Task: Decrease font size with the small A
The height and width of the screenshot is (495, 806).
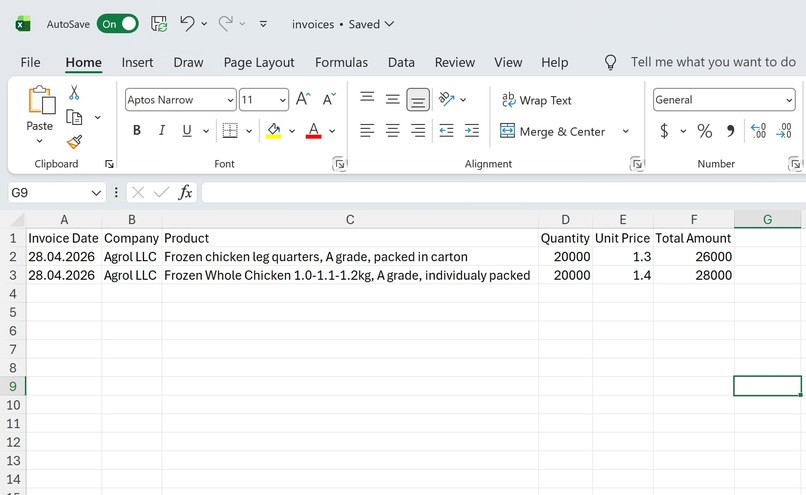Action: 329,99
